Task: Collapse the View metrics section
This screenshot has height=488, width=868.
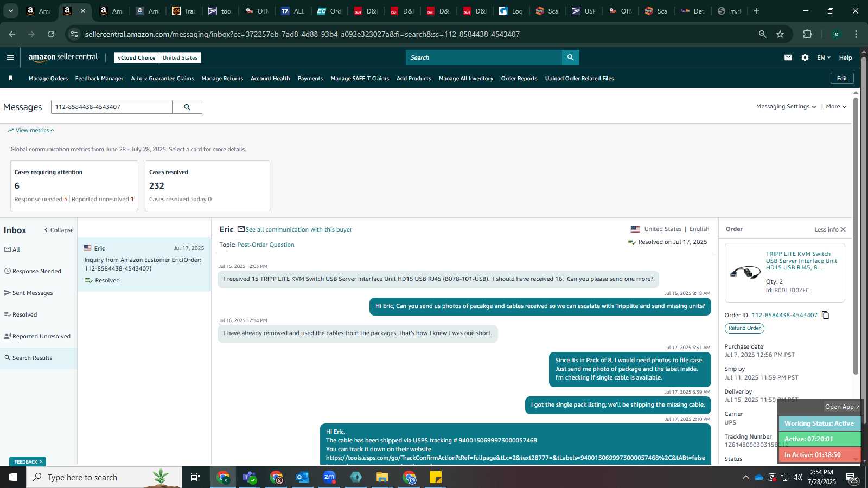Action: (x=31, y=130)
